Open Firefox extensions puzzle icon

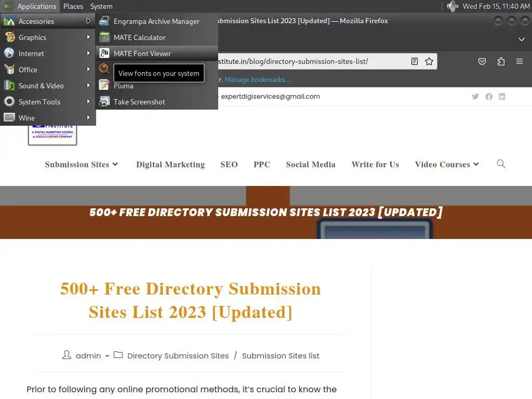point(501,61)
